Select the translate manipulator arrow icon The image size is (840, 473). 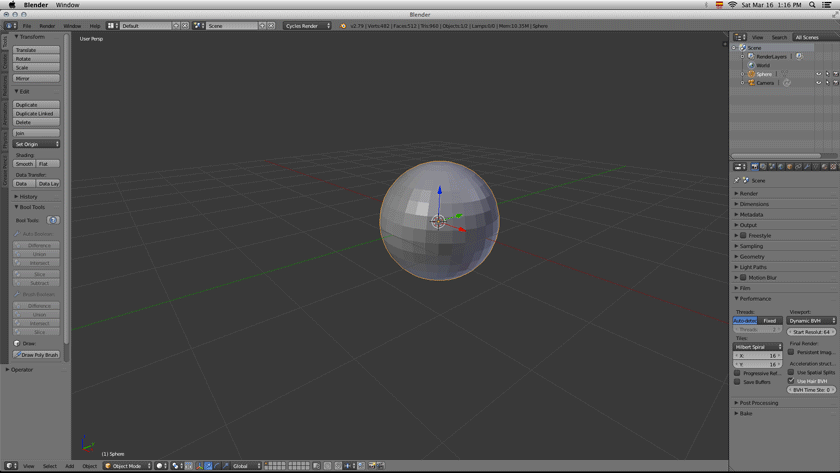(x=208, y=466)
